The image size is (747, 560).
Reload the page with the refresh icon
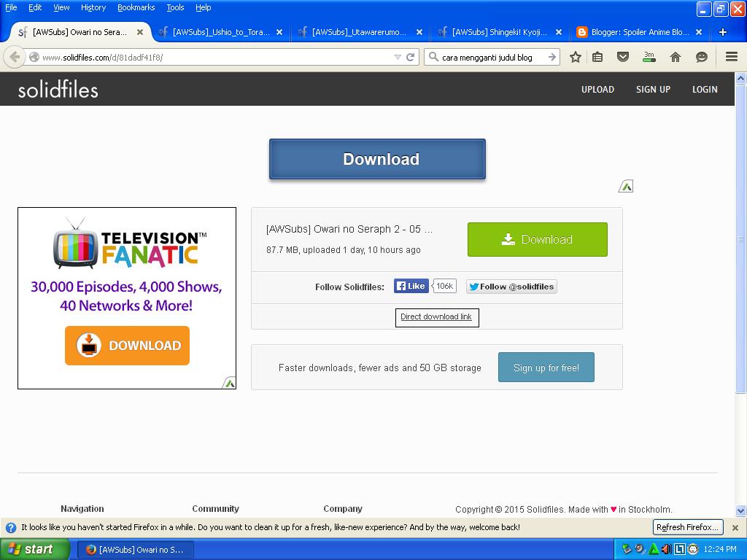(410, 57)
